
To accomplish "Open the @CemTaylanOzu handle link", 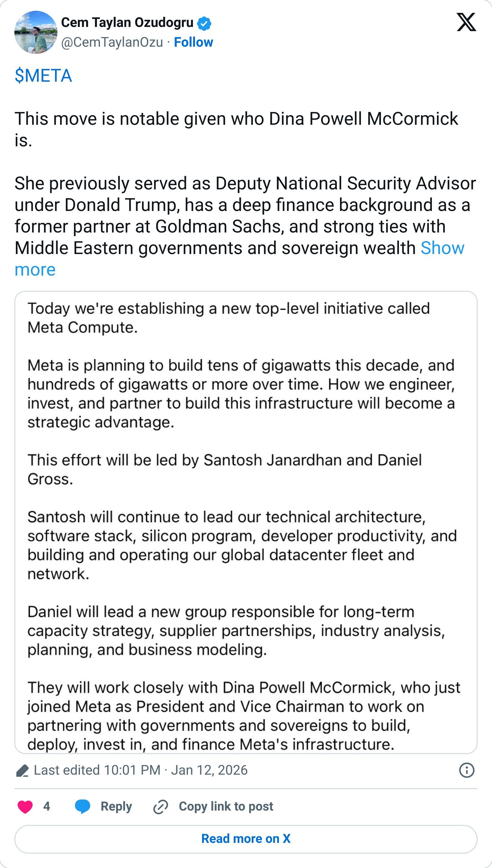I will click(x=112, y=42).
